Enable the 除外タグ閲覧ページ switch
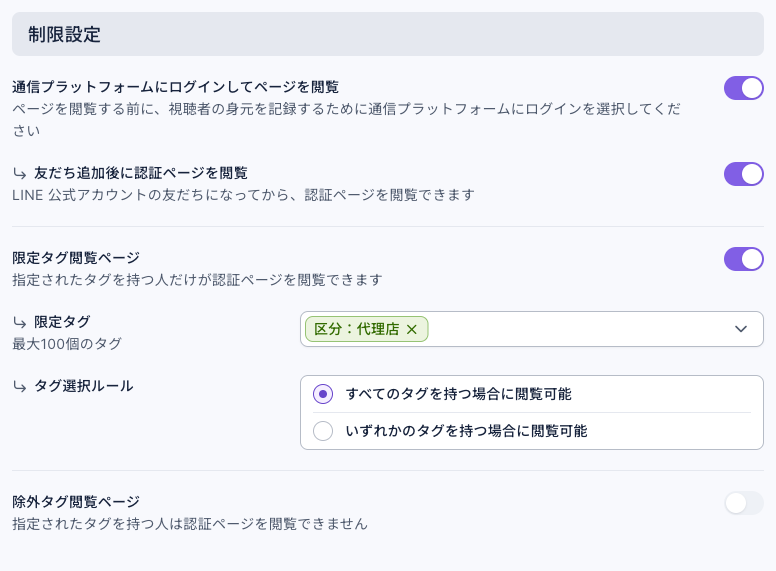 click(743, 503)
